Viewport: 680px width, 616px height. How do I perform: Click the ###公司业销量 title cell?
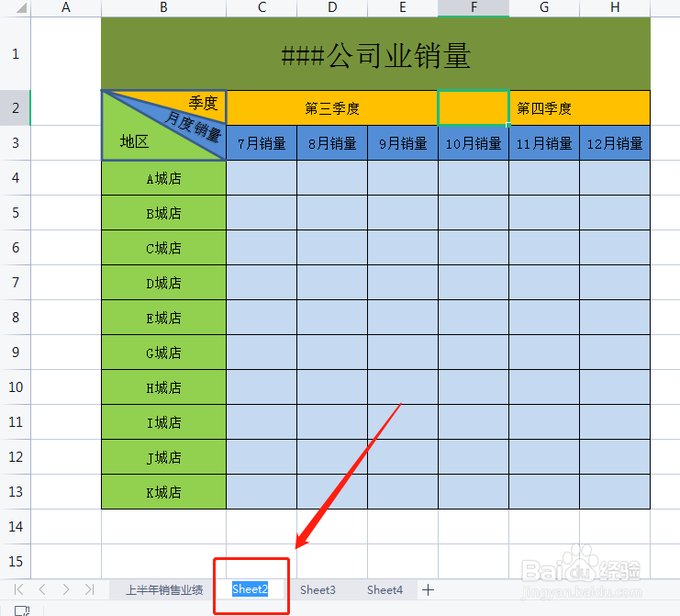point(375,54)
